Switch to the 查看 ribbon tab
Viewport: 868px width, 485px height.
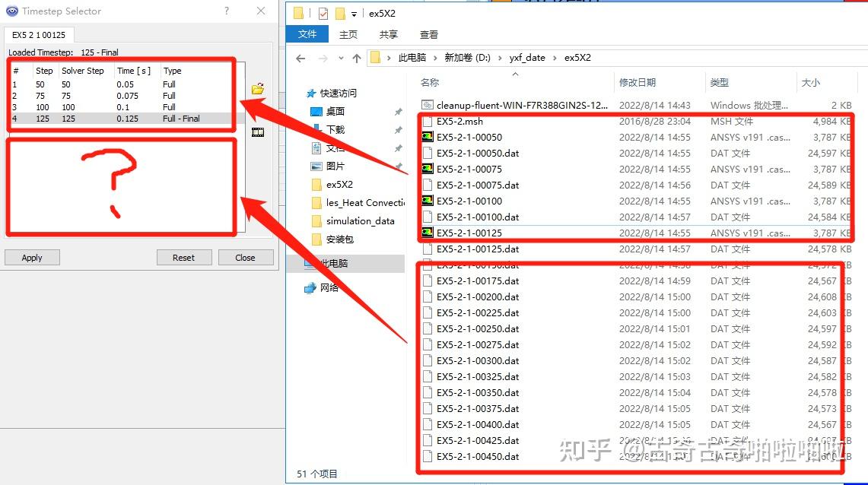click(x=428, y=34)
